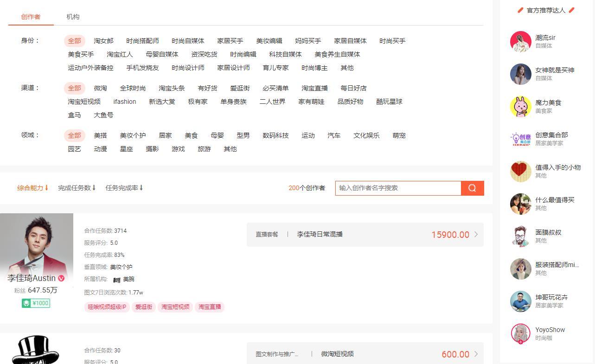
Task: Filter channel by 大鱼号
Action: [103, 115]
